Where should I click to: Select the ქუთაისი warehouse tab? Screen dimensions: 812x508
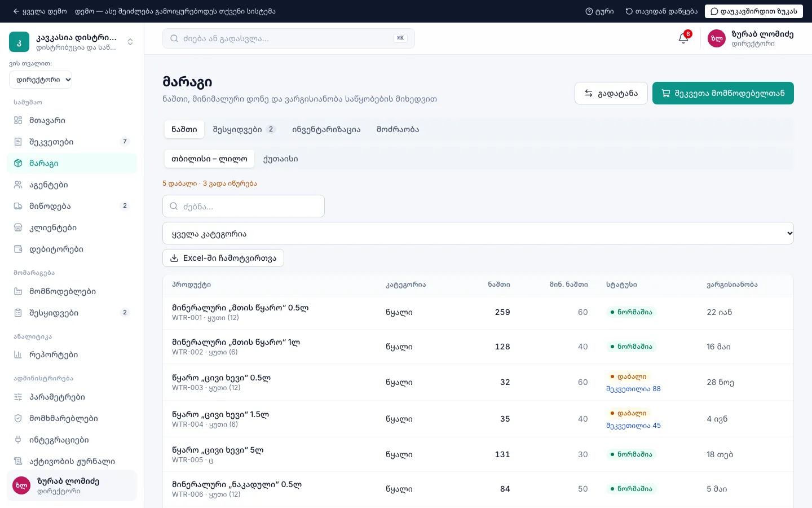[281, 159]
